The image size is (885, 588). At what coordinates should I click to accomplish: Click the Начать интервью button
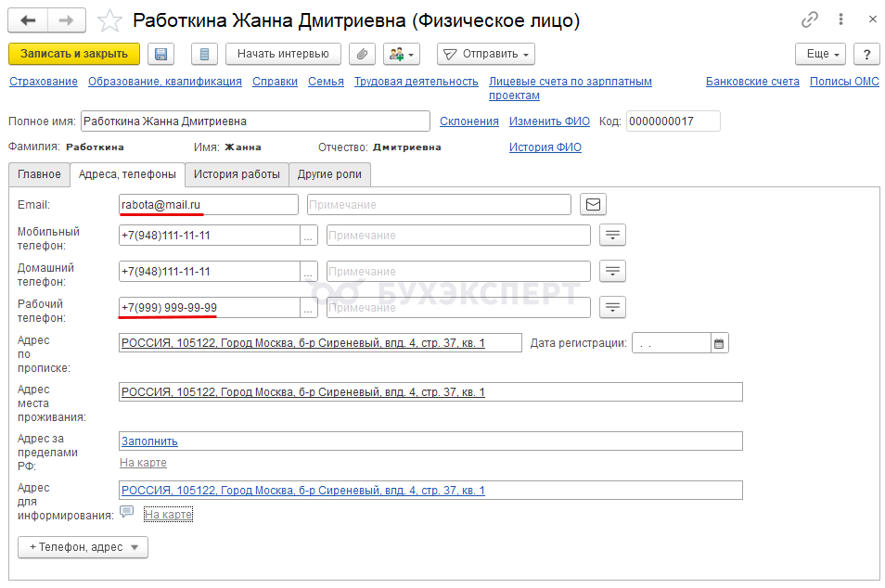283,54
